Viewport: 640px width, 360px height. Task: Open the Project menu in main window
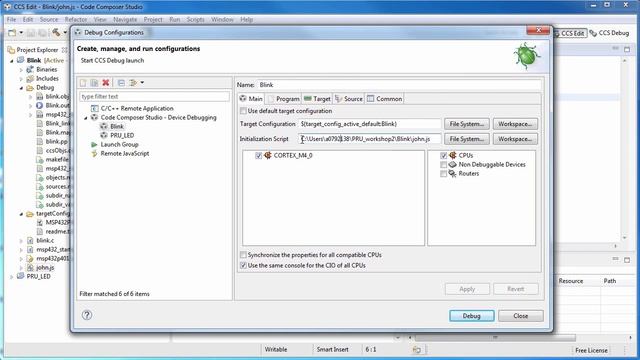(x=153, y=19)
